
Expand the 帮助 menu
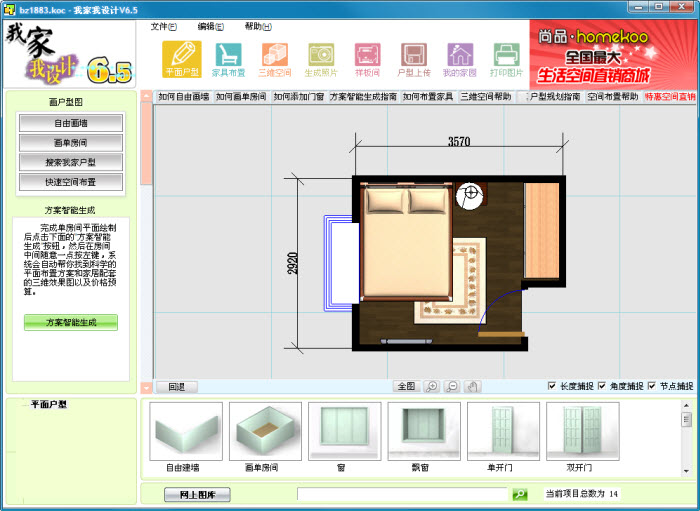258,26
